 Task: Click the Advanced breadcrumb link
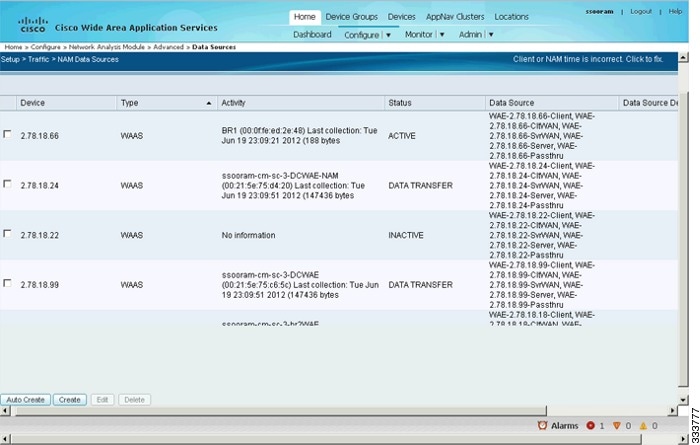168,47
